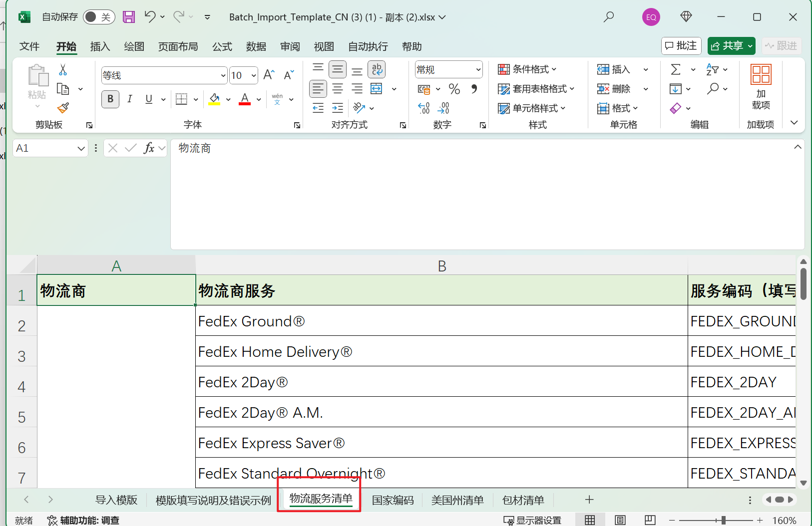
Task: Open Format as Table dropdown
Action: pyautogui.click(x=536, y=89)
